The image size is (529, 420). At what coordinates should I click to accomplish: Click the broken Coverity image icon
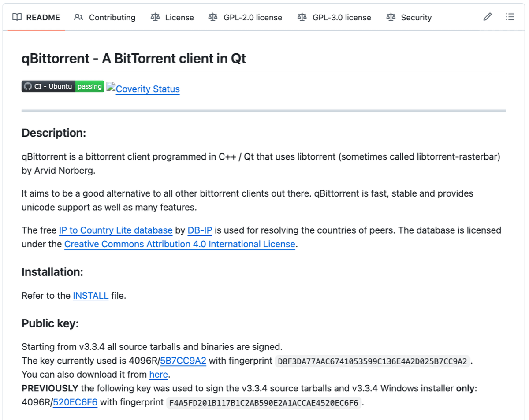tap(111, 86)
